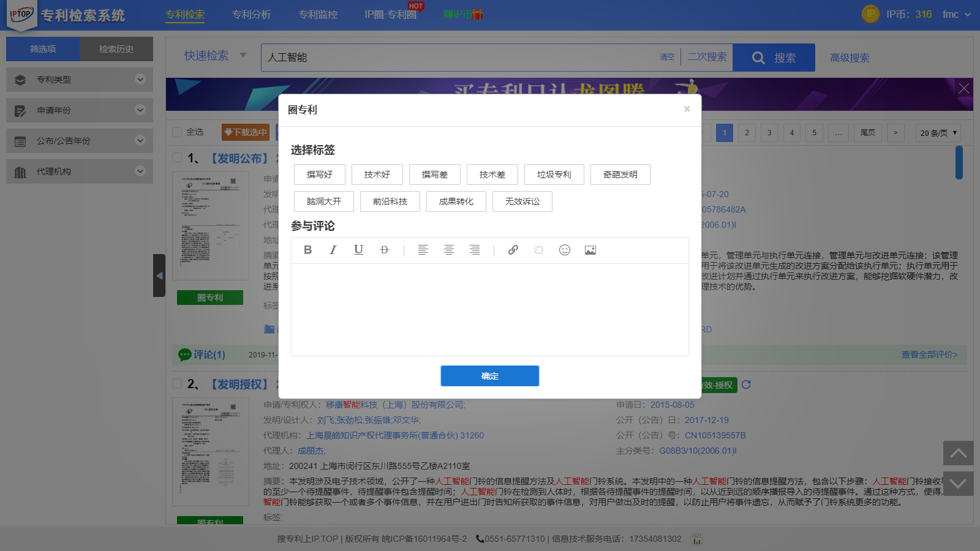Insert an image via the editor toolbar
This screenshot has height=551, width=980.
(x=590, y=250)
